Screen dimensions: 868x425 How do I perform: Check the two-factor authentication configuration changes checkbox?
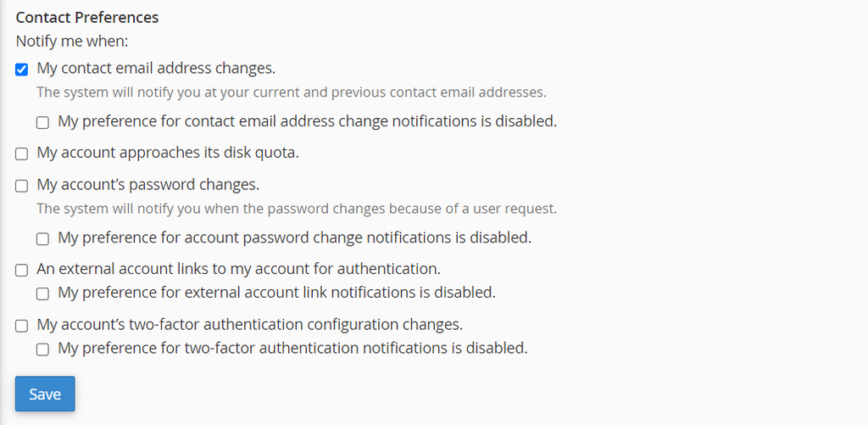(x=22, y=326)
